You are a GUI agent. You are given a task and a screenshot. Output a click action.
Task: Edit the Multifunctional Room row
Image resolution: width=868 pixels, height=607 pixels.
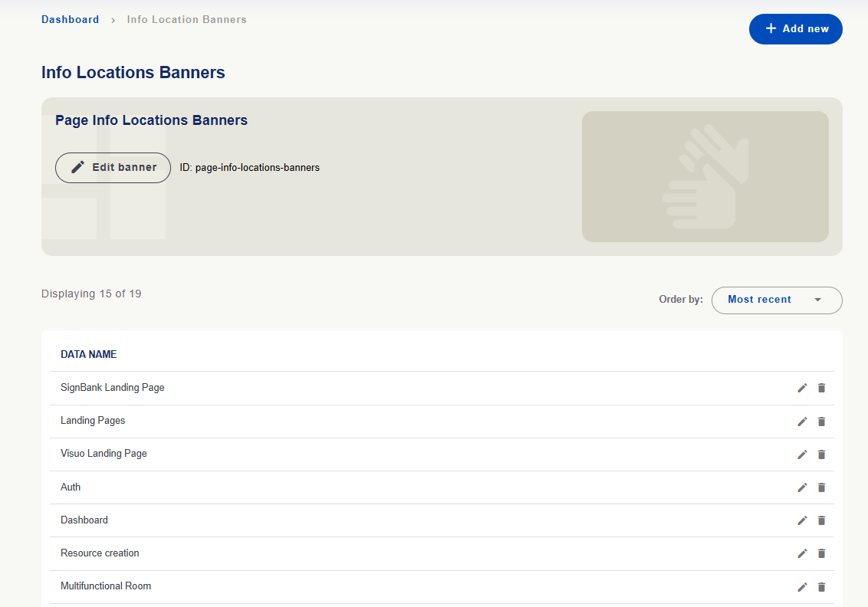pos(802,587)
